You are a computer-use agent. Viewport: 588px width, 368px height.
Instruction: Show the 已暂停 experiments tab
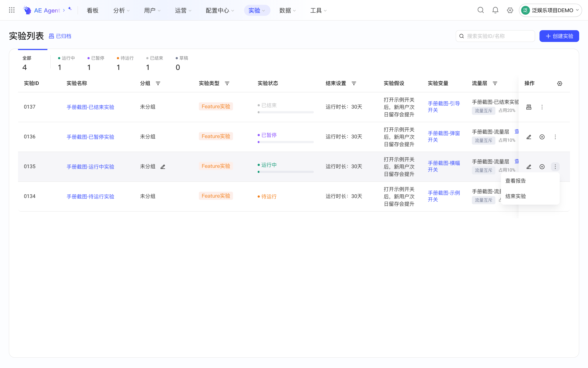click(x=96, y=63)
